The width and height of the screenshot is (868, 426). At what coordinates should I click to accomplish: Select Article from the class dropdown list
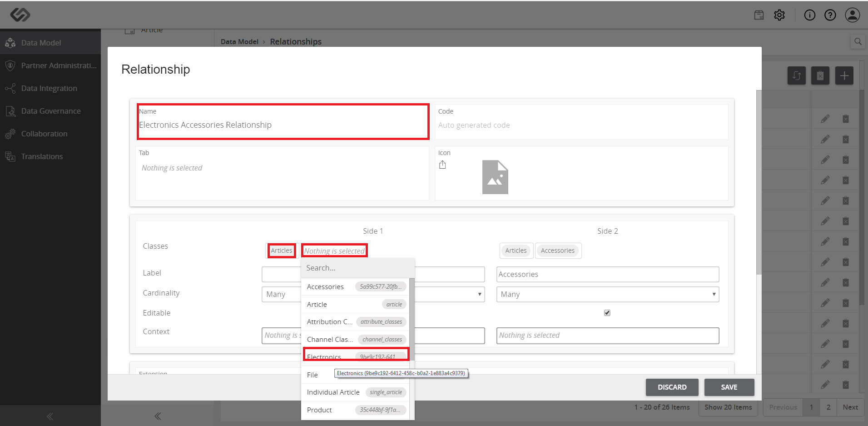355,305
